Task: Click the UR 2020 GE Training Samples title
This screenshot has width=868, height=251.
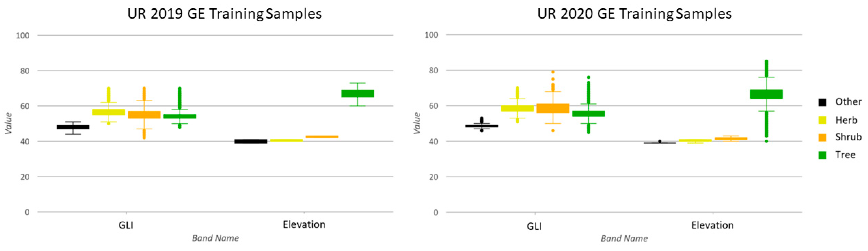Action: coord(634,14)
